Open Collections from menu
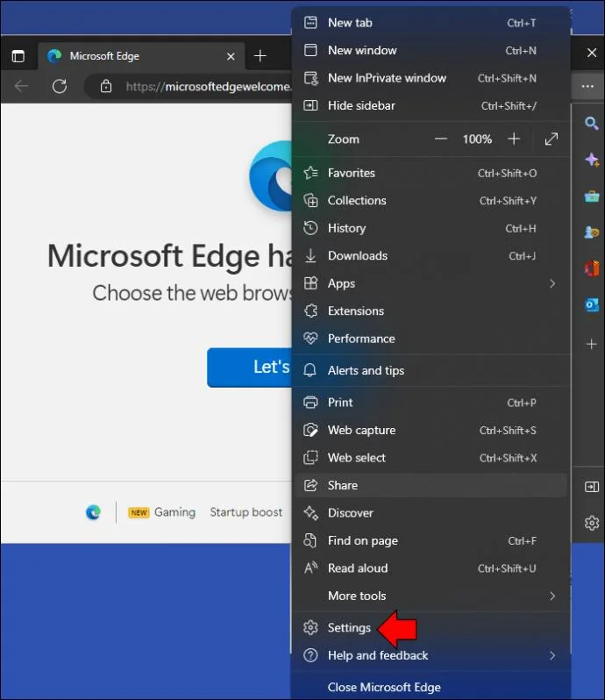This screenshot has height=700, width=605. (431, 201)
